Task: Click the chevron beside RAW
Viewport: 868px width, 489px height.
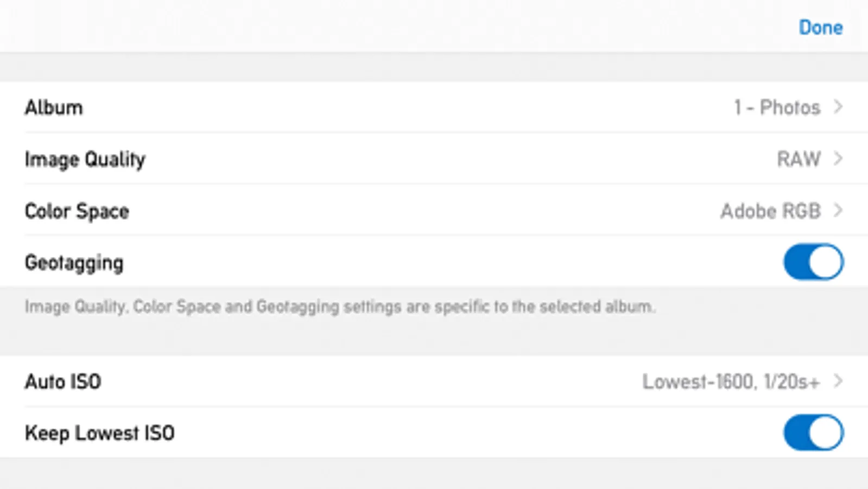Action: pyautogui.click(x=838, y=159)
